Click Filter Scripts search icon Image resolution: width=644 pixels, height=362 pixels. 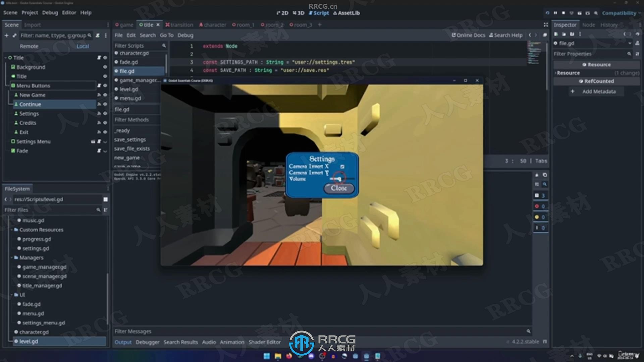pyautogui.click(x=164, y=46)
